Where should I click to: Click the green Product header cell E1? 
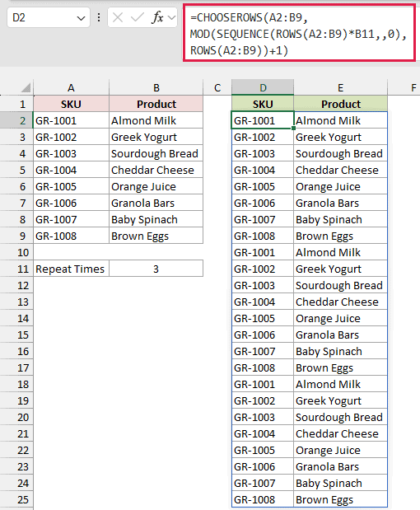[340, 104]
